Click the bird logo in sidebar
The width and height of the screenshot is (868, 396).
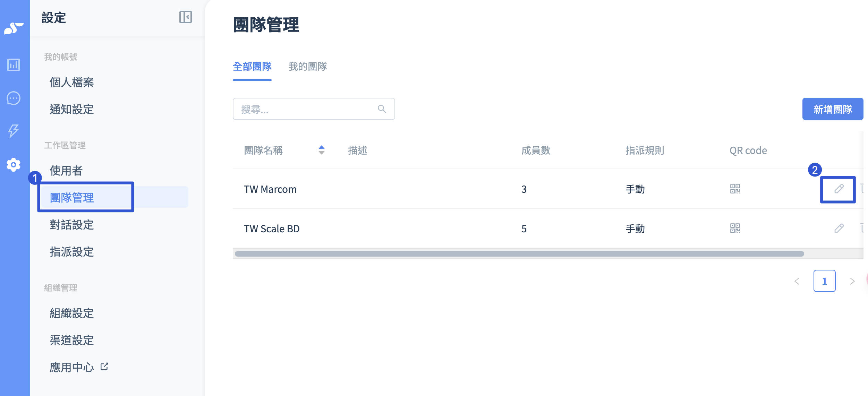pyautogui.click(x=14, y=28)
